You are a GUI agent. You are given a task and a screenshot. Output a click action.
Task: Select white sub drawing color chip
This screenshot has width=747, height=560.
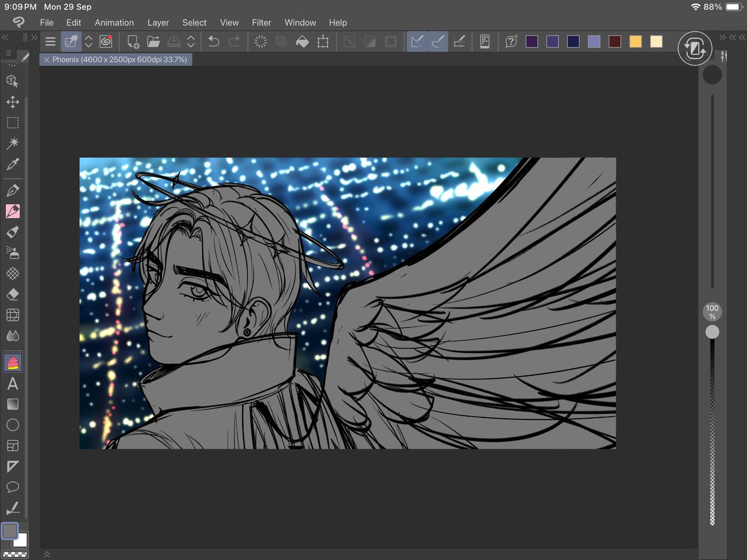pyautogui.click(x=21, y=540)
